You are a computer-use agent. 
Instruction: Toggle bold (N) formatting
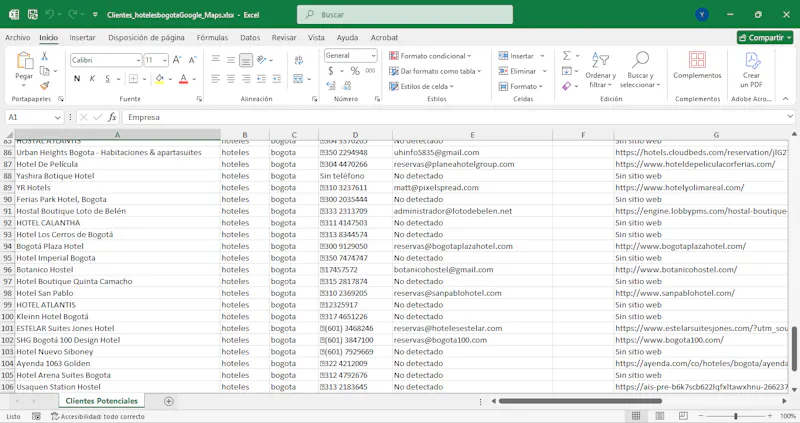pos(77,79)
